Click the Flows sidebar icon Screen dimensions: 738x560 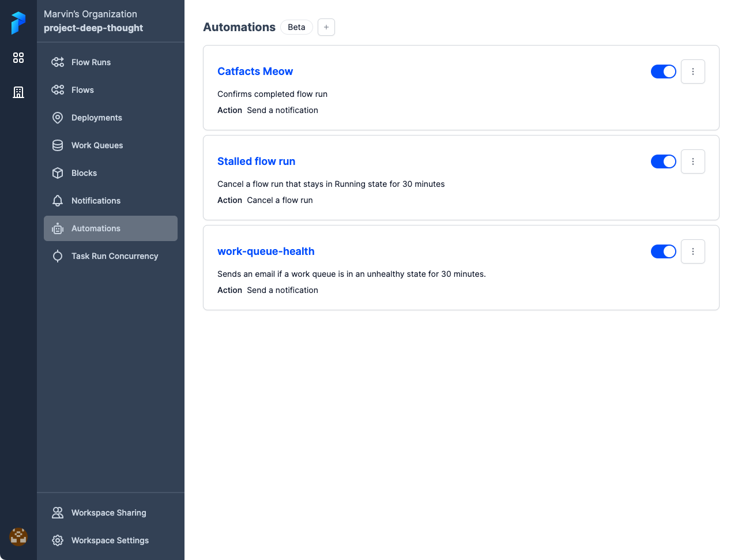[x=58, y=90]
